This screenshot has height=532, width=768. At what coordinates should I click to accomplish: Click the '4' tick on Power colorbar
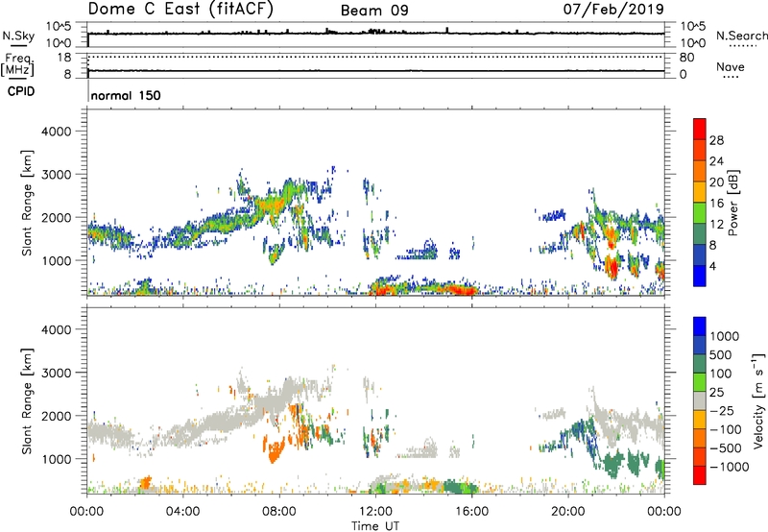coord(712,266)
